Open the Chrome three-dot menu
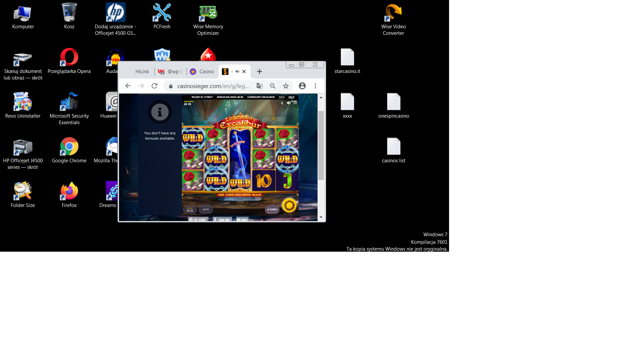 315,86
